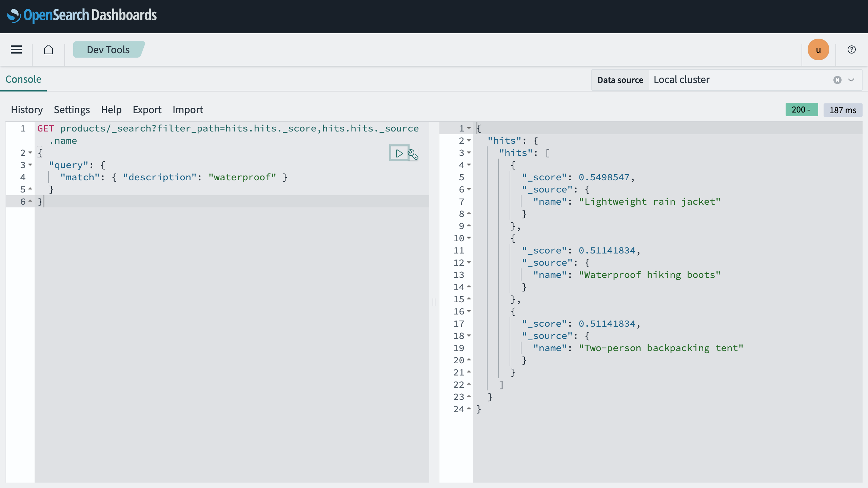868x488 pixels.
Task: Collapse the second hit object on output line 10
Action: tap(469, 238)
